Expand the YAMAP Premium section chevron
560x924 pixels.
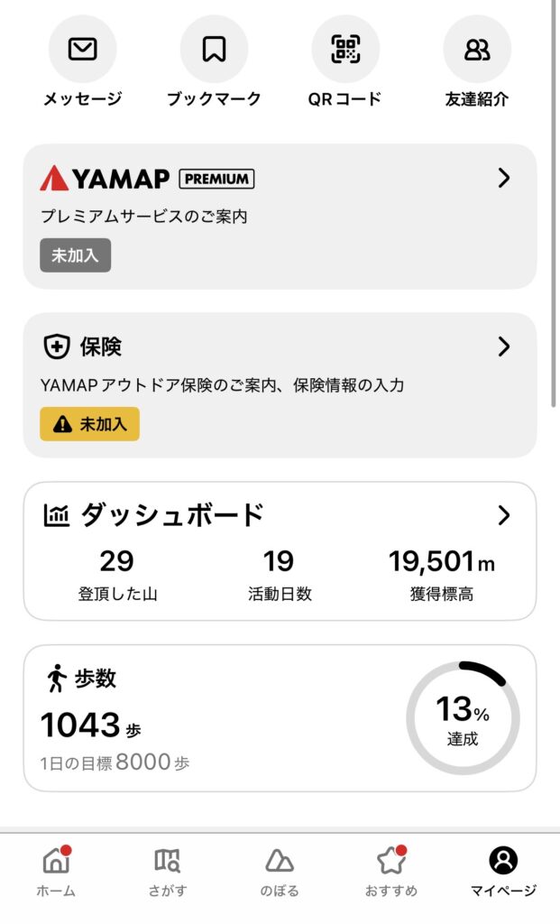coord(504,179)
